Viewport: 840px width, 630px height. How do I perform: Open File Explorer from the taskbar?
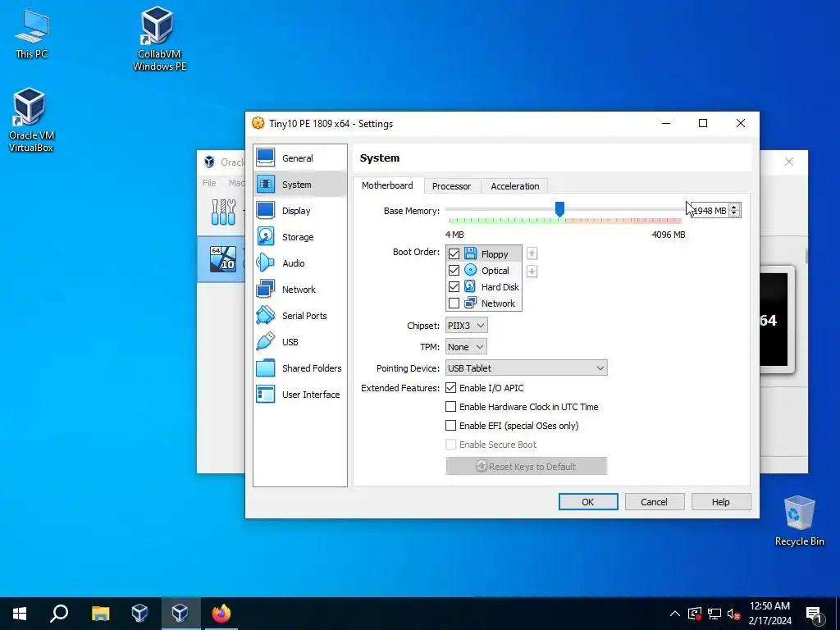[100, 613]
